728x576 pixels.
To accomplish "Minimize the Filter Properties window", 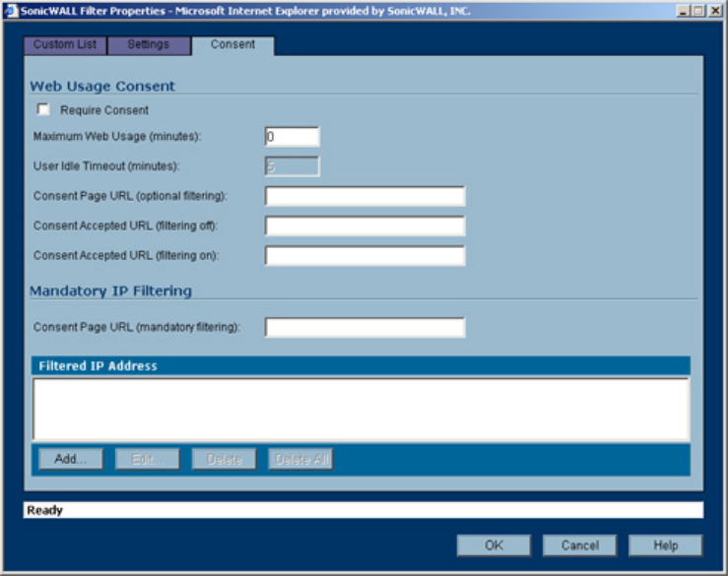I will click(x=683, y=11).
